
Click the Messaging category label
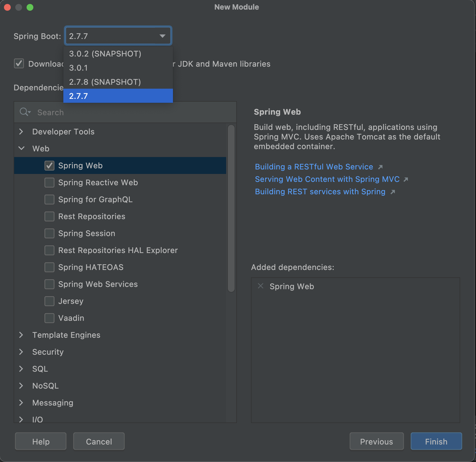(x=53, y=403)
